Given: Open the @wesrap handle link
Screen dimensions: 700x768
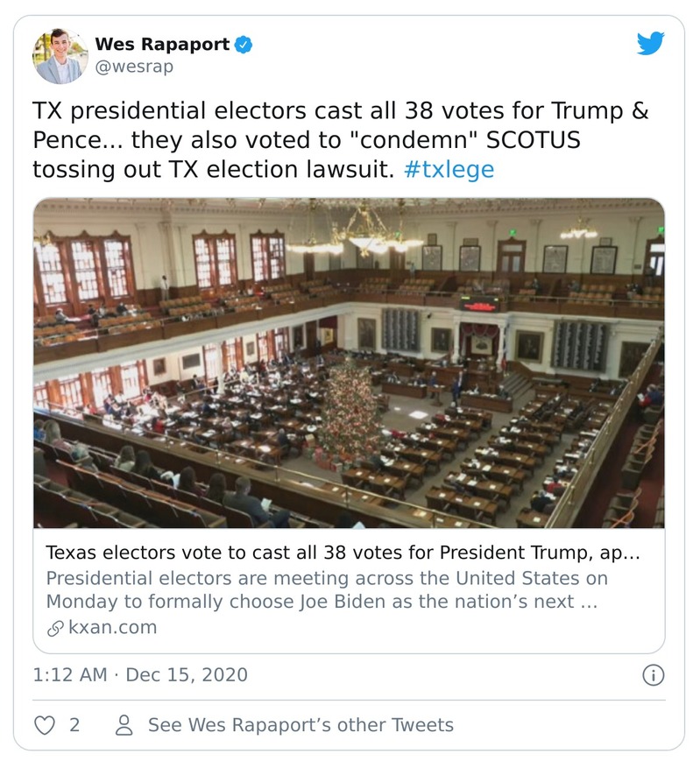Looking at the screenshot, I should click(134, 67).
